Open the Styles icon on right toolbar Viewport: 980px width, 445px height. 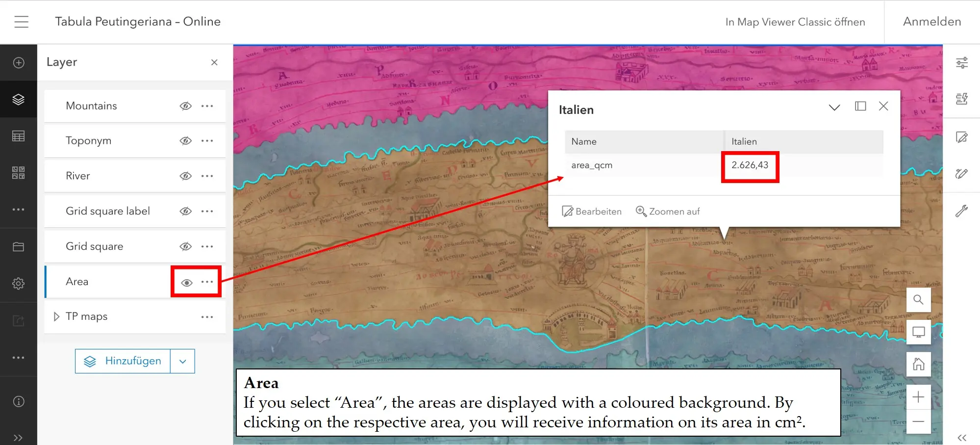click(962, 99)
